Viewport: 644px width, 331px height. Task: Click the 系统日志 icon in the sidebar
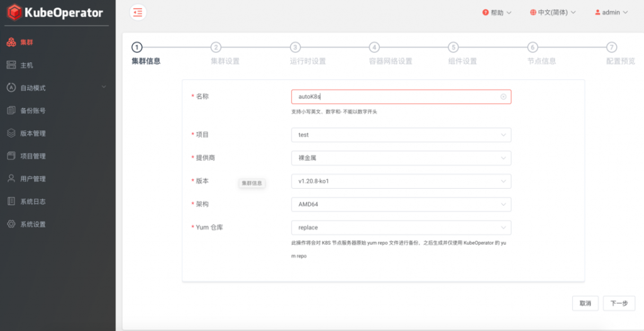point(11,201)
